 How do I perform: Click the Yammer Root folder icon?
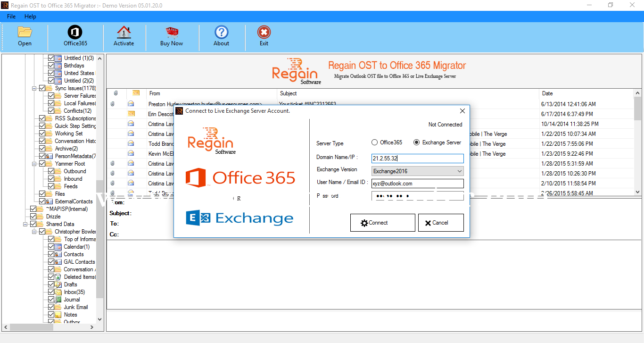[50, 164]
